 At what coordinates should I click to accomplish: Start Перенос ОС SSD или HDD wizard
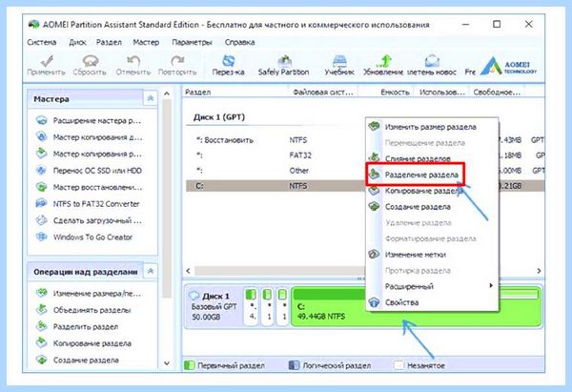[x=89, y=171]
